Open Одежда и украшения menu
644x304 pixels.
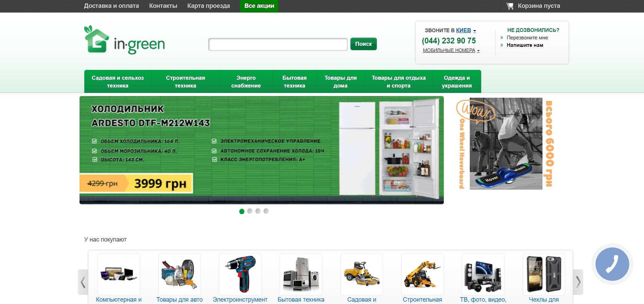tap(457, 81)
